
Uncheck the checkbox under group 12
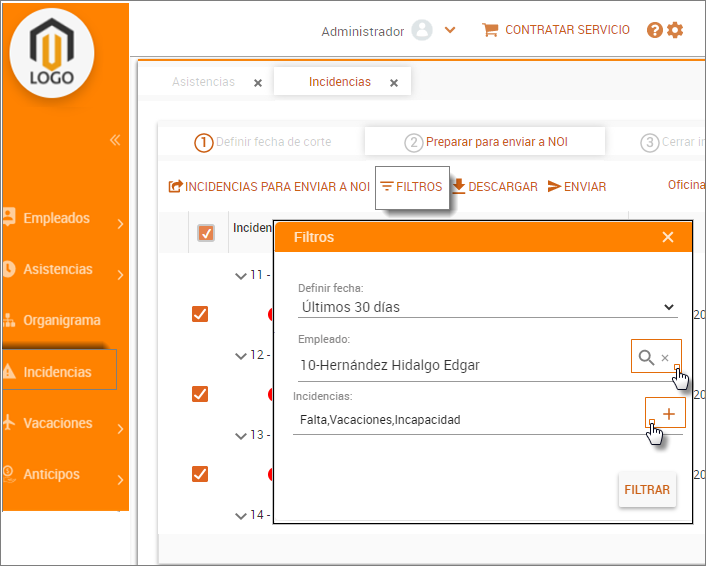click(200, 394)
